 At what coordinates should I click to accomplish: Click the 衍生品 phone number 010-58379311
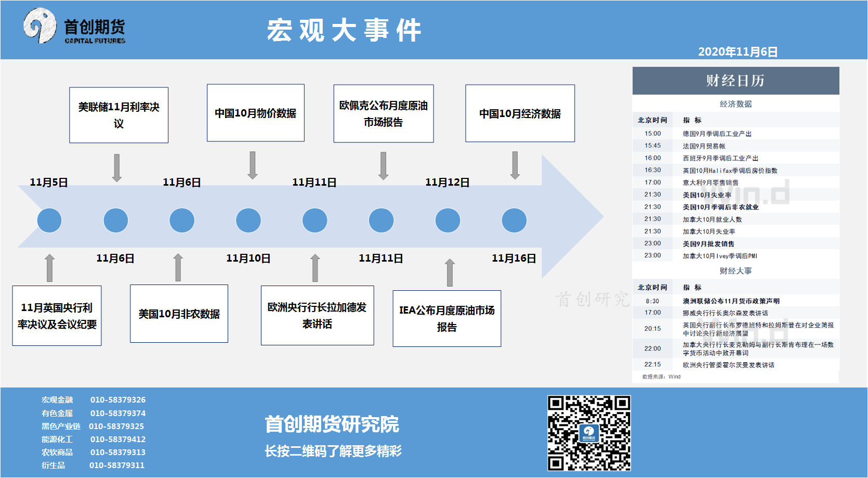click(x=117, y=465)
